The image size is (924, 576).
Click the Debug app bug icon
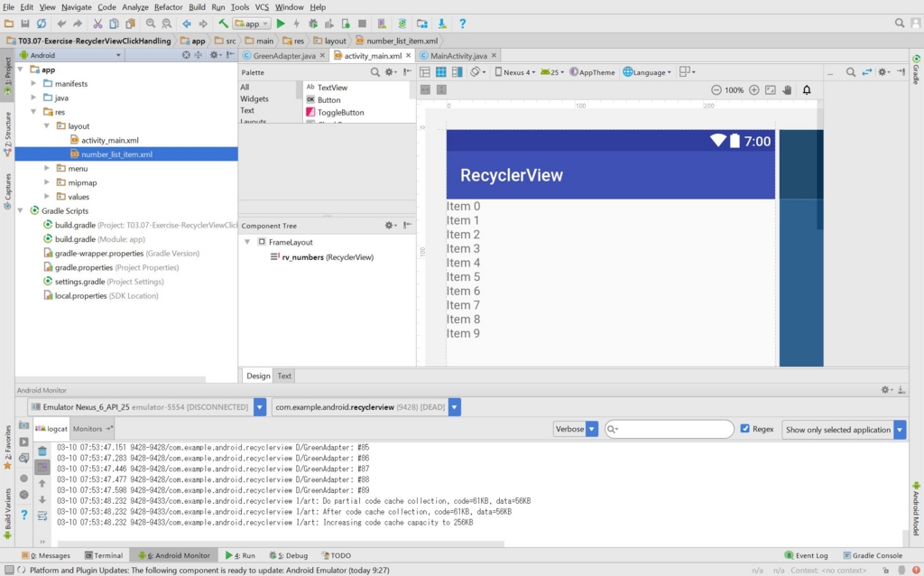313,23
